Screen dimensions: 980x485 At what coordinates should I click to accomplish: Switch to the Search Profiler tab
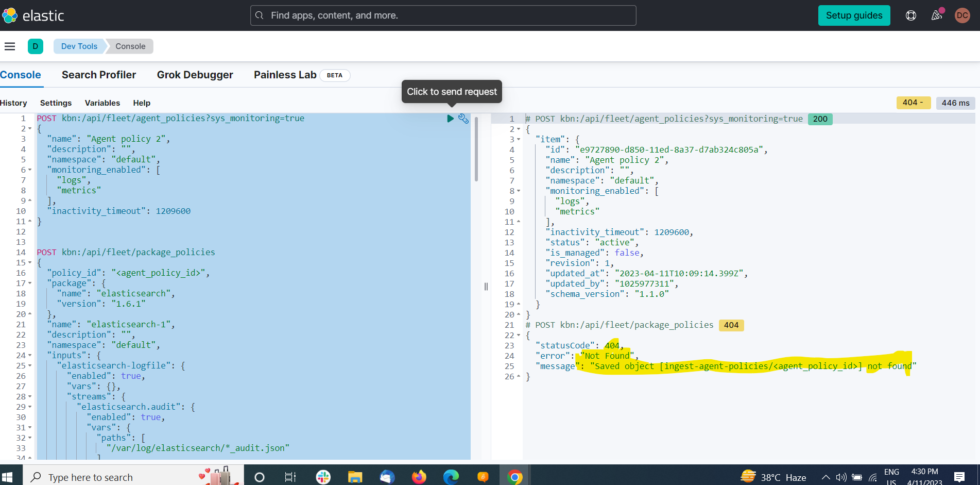(99, 75)
